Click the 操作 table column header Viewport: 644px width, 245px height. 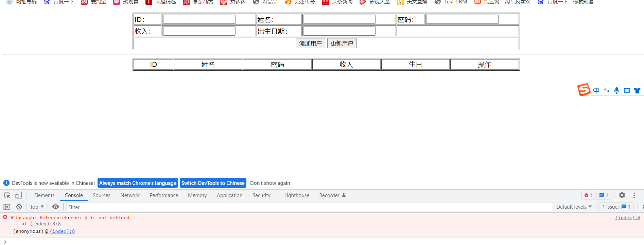(485, 65)
